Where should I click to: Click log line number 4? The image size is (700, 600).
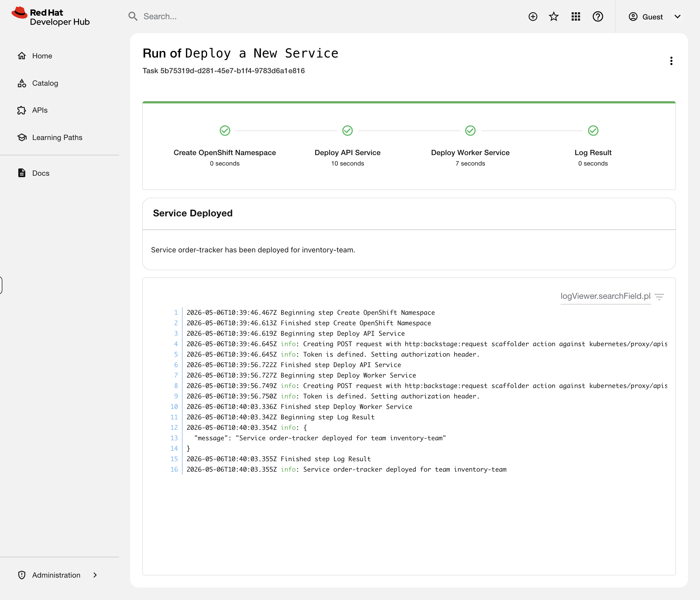176,344
